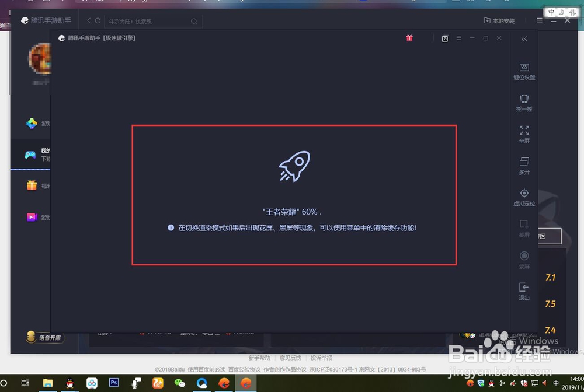Open the 多开 multi-instance tool
The image size is (584, 392).
[524, 166]
